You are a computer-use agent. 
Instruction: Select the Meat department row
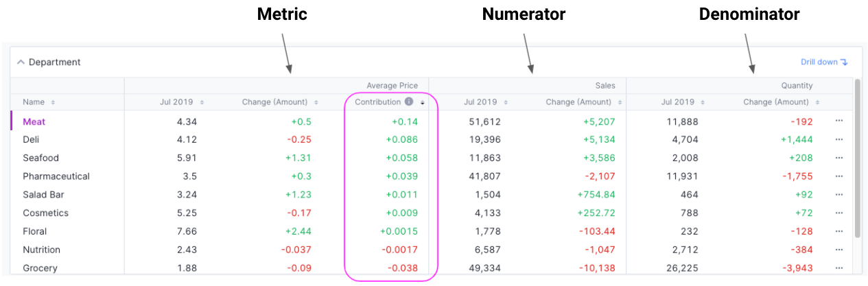(x=34, y=121)
